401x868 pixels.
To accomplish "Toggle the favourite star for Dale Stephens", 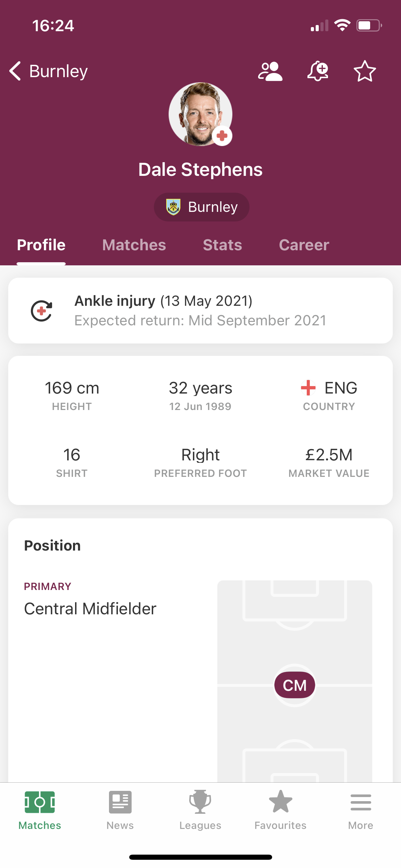I will click(x=365, y=71).
